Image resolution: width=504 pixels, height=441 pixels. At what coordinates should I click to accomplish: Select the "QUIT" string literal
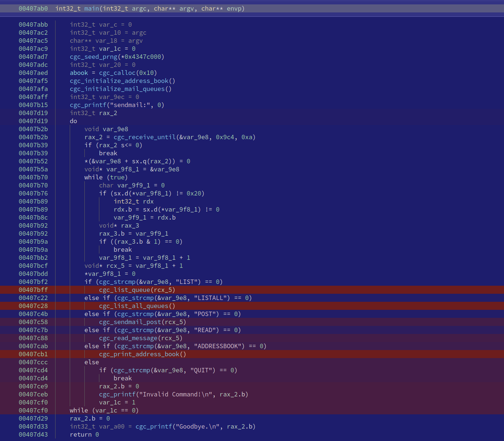pos(201,370)
